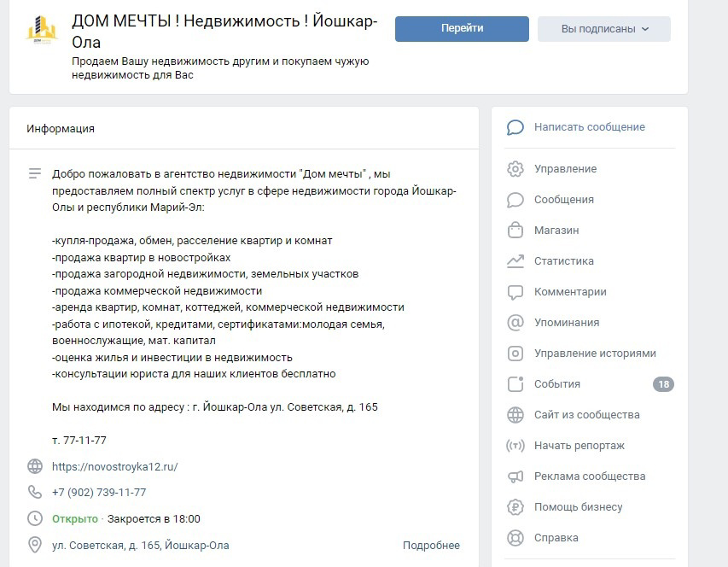
Task: Select Начать репортаж
Action: [x=579, y=446]
